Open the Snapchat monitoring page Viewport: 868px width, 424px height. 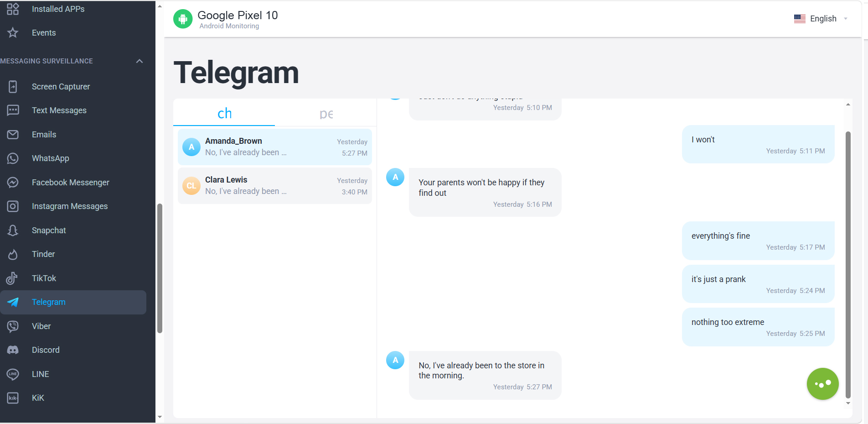click(x=73, y=230)
